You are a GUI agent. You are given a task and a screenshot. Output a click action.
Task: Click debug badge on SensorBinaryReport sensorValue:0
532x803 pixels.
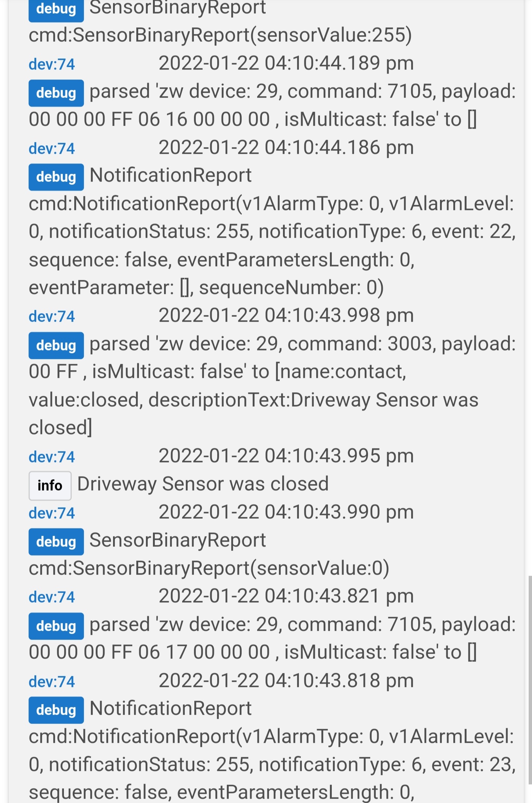pos(56,542)
